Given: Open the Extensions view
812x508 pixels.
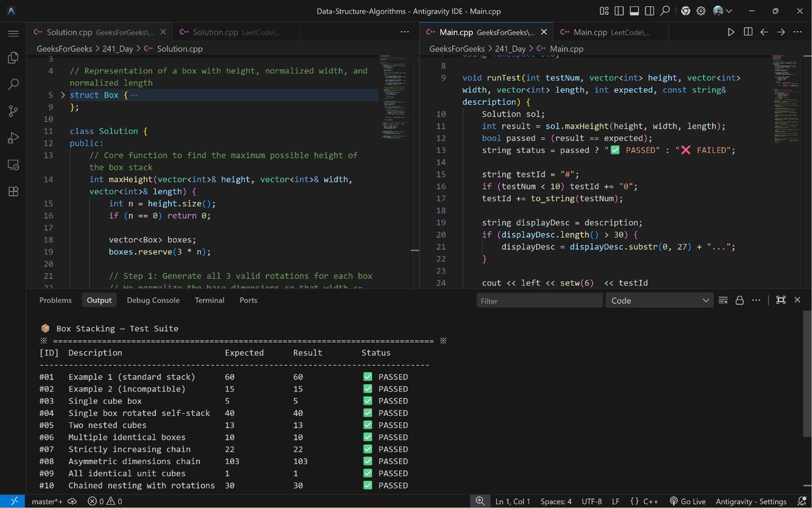Looking at the screenshot, I should (13, 191).
